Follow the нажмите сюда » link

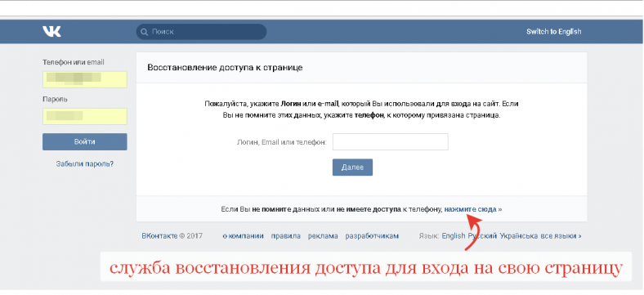tap(473, 209)
